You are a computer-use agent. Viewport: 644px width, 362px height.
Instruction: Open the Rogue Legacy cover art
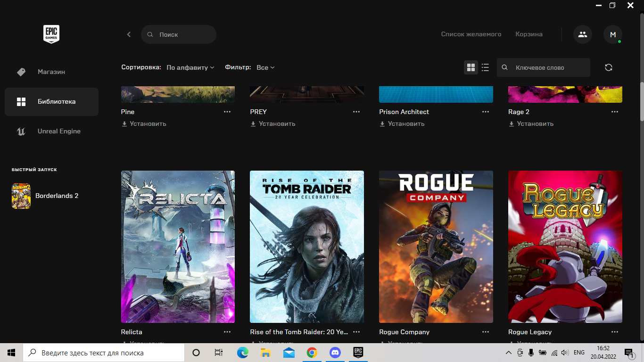[x=565, y=247]
